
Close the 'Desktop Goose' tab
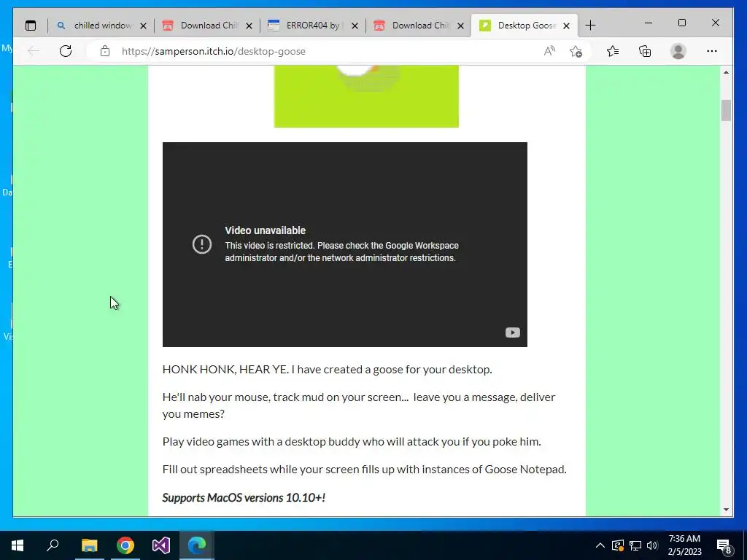coord(566,26)
